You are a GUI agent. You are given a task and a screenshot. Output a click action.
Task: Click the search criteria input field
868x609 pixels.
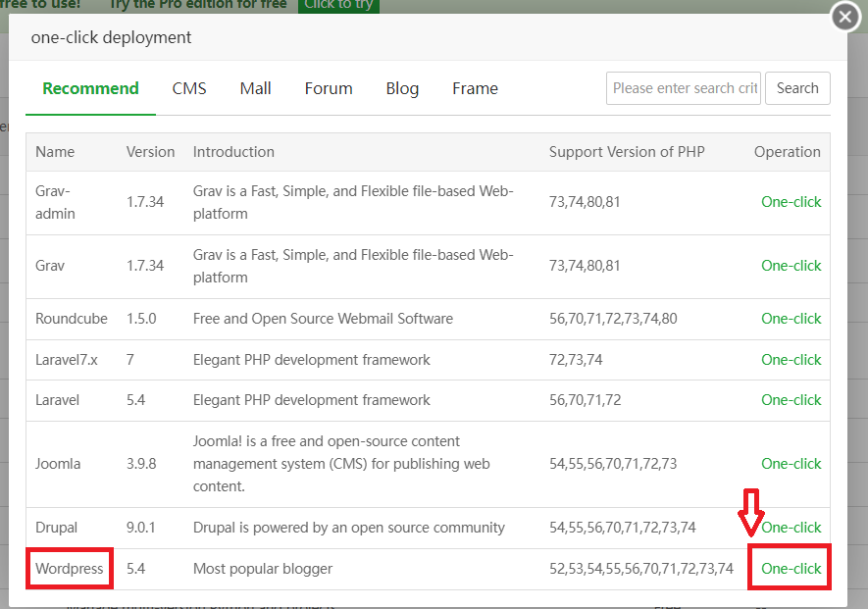684,88
